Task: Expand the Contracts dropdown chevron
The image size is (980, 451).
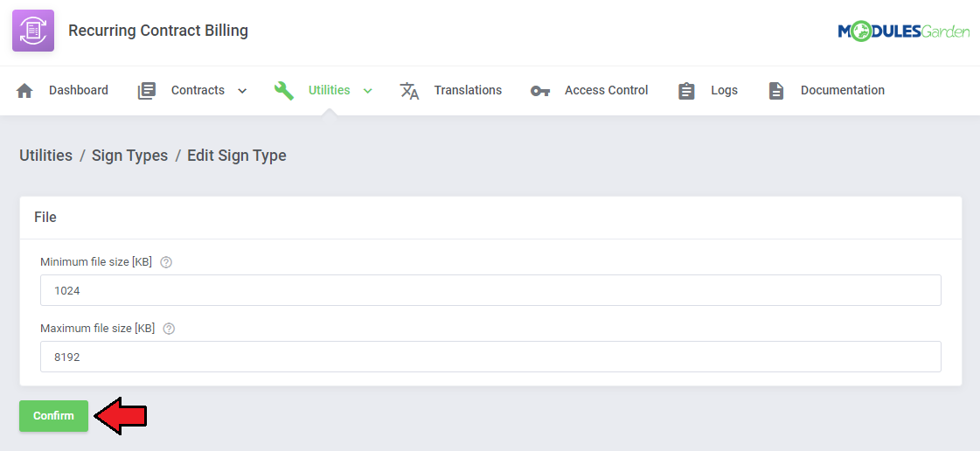Action: [x=242, y=91]
